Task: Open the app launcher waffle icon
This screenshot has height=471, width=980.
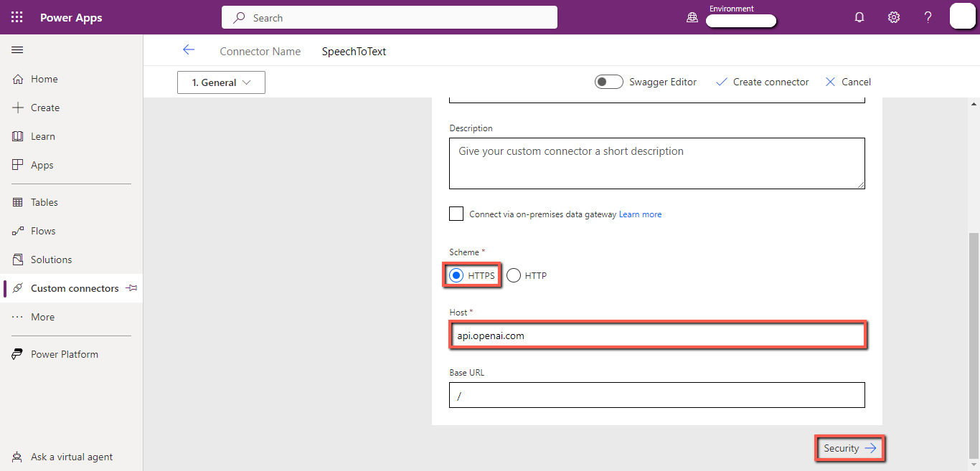Action: point(17,17)
